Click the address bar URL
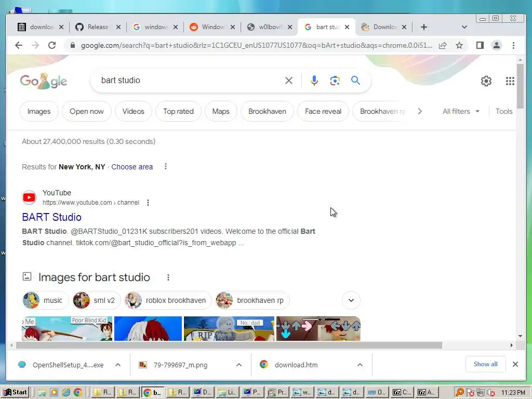532x399 pixels. (x=257, y=46)
